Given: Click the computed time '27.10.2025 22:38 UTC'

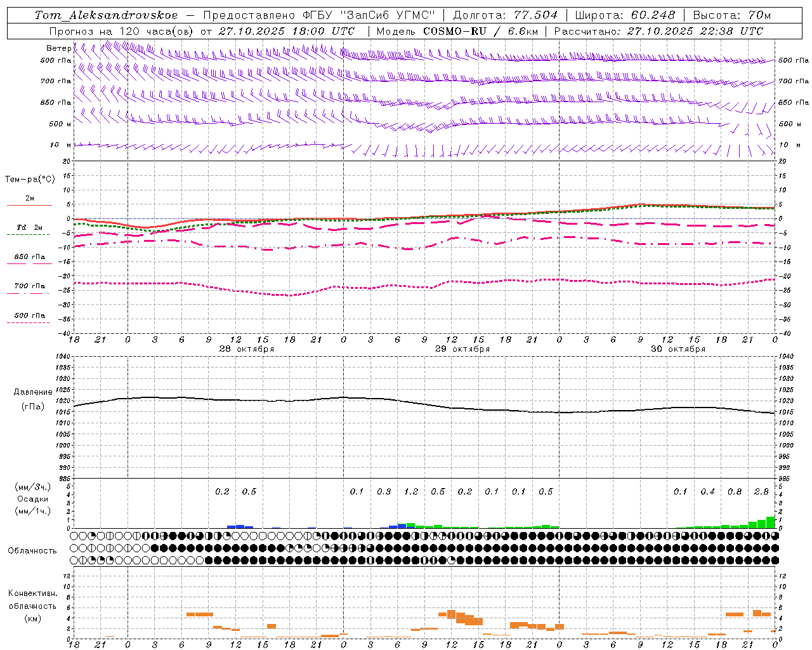Looking at the screenshot, I should (695, 31).
